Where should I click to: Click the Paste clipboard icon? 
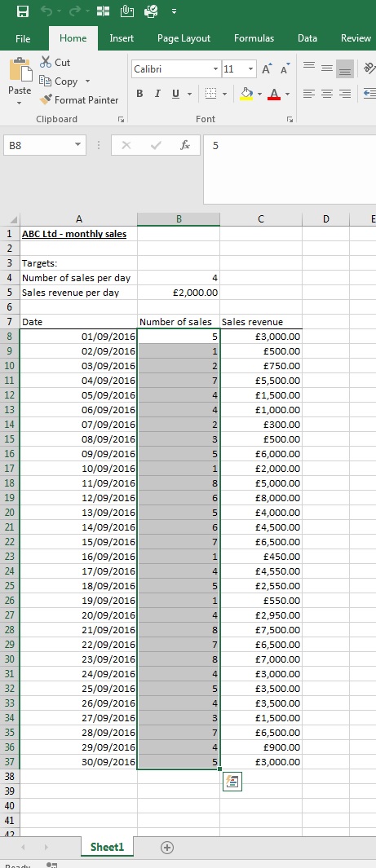click(x=20, y=68)
